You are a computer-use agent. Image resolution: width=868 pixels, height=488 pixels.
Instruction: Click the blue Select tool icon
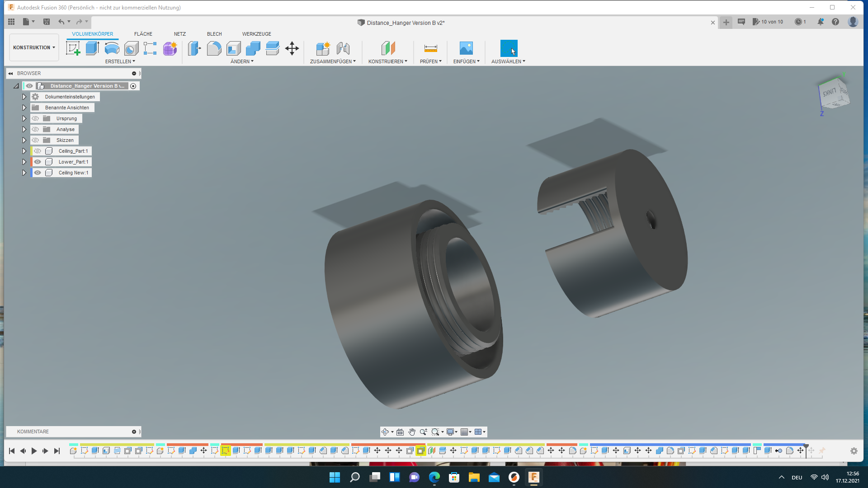(x=509, y=48)
